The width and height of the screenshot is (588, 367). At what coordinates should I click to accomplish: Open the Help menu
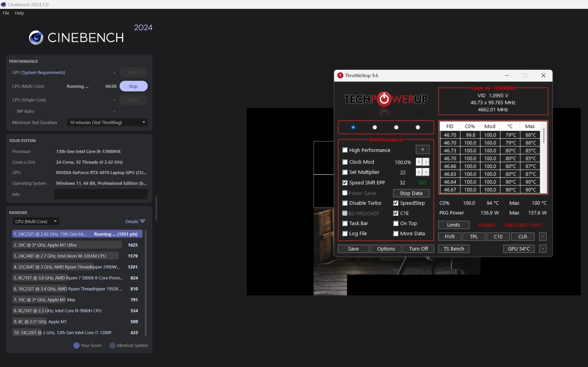point(19,13)
